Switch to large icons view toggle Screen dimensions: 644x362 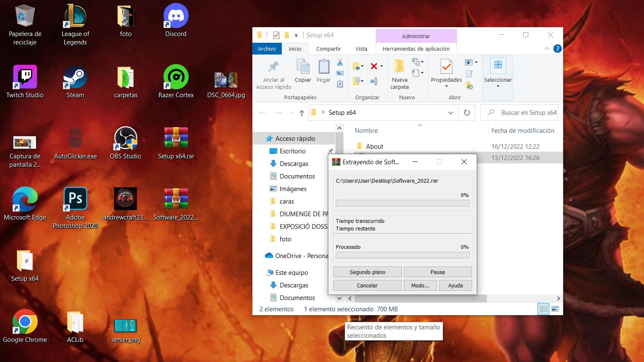[555, 309]
